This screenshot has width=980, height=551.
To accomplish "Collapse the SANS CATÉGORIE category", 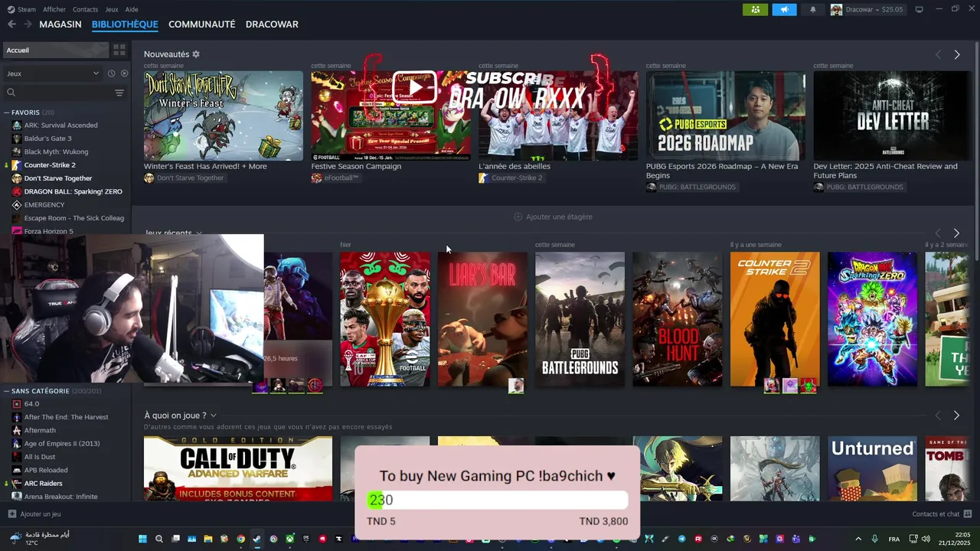I will [6, 391].
